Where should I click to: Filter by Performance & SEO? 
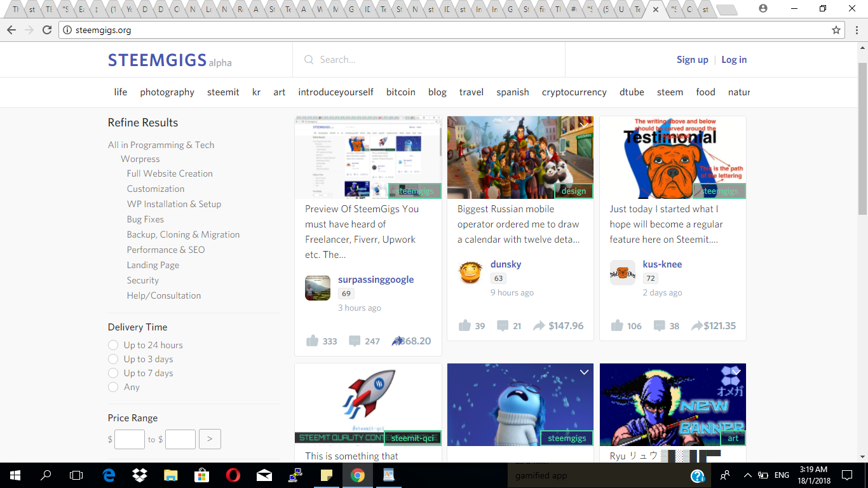(166, 250)
